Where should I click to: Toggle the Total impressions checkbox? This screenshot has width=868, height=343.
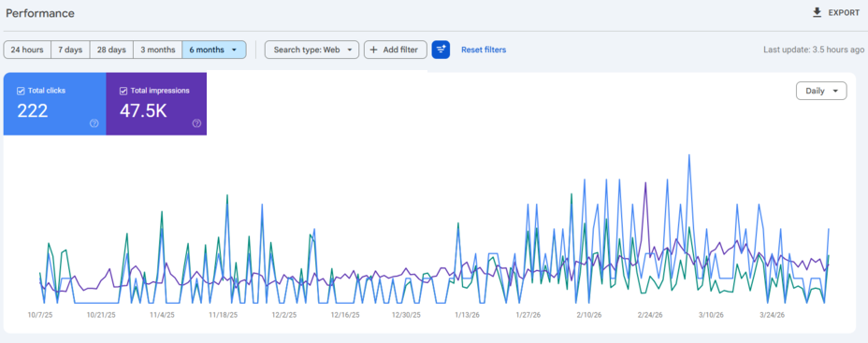pyautogui.click(x=123, y=91)
